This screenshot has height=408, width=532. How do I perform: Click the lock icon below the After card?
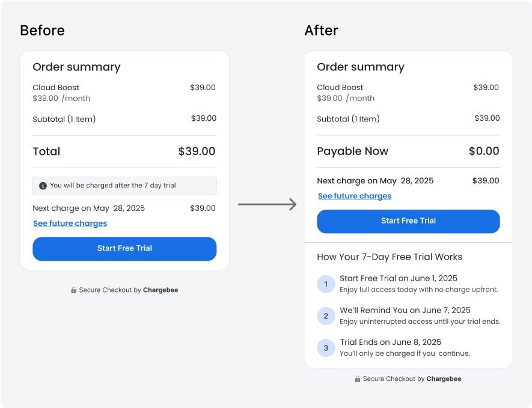(x=357, y=379)
